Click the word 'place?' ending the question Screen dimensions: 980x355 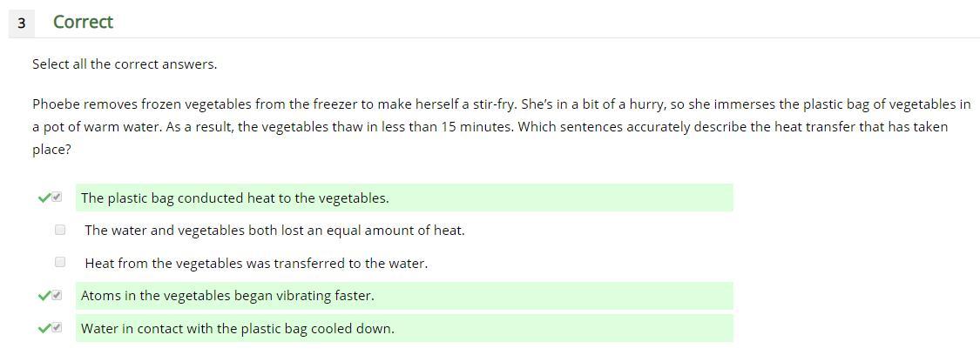pos(52,150)
